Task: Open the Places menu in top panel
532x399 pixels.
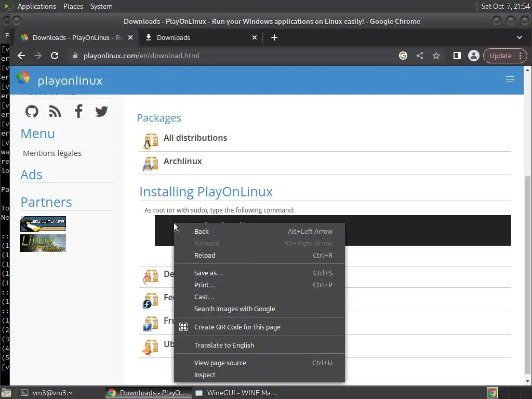Action: click(x=73, y=6)
